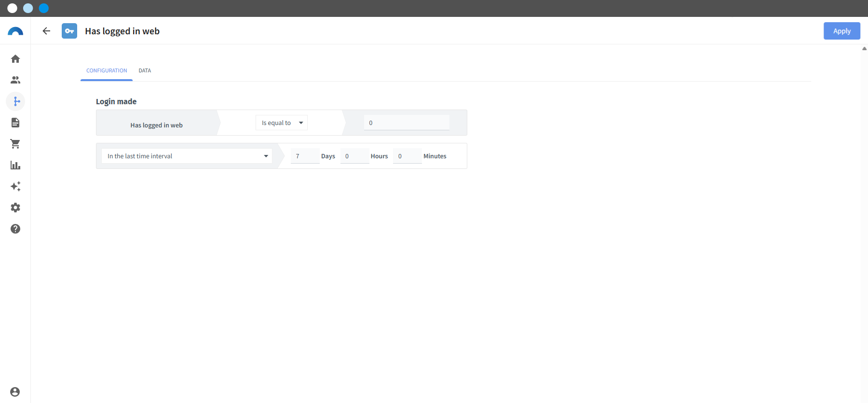Click the blue arc app logo
Image resolution: width=868 pixels, height=403 pixels.
pos(15,31)
